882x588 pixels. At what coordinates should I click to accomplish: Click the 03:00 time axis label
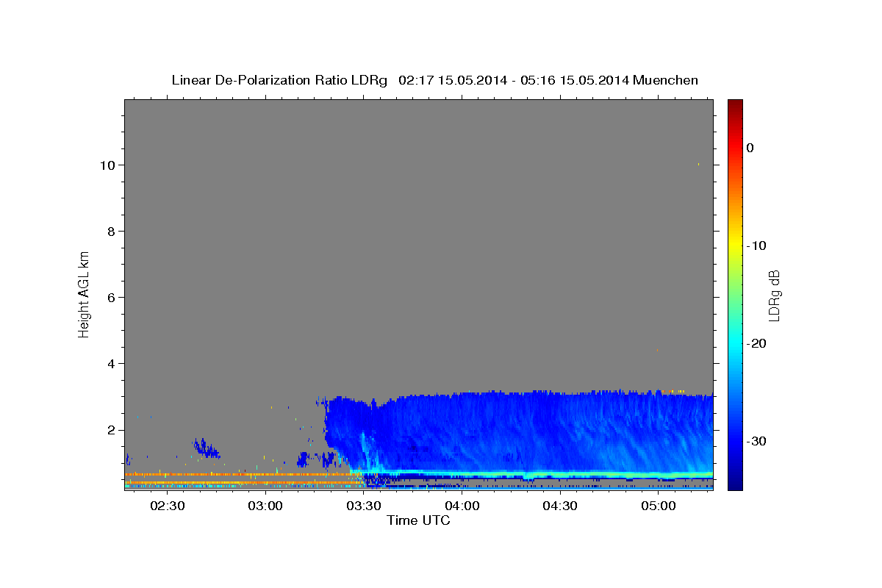coord(265,506)
